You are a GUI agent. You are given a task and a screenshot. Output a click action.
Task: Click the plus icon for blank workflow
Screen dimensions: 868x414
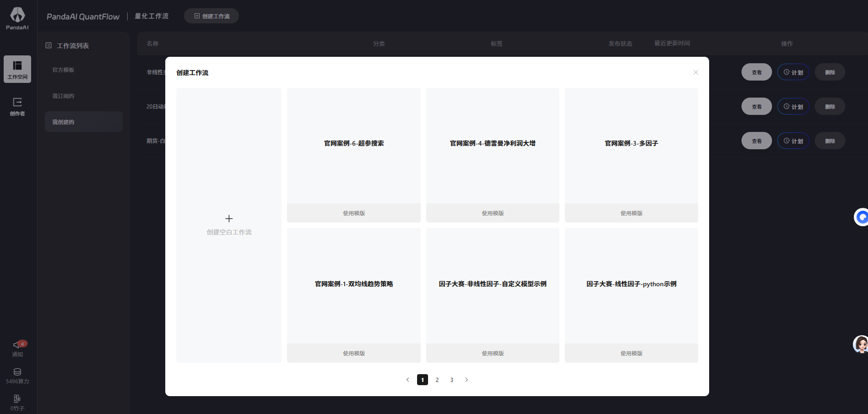point(229,218)
